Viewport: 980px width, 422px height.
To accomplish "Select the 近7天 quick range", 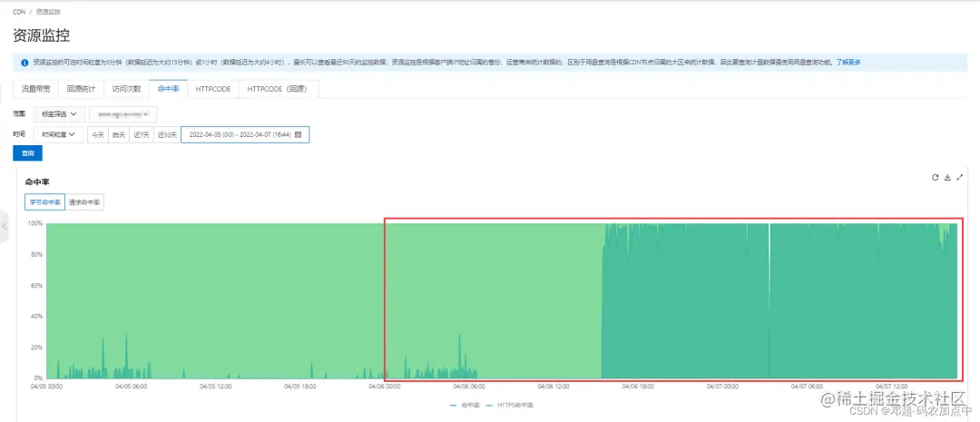I will pos(142,134).
